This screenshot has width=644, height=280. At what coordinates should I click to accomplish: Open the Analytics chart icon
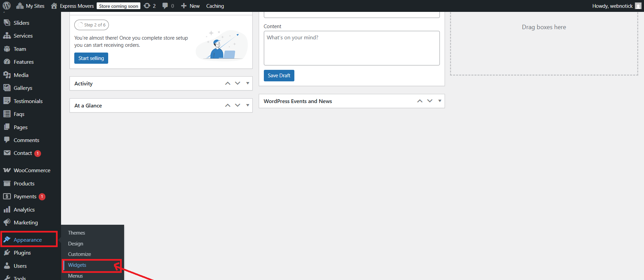pyautogui.click(x=7, y=209)
